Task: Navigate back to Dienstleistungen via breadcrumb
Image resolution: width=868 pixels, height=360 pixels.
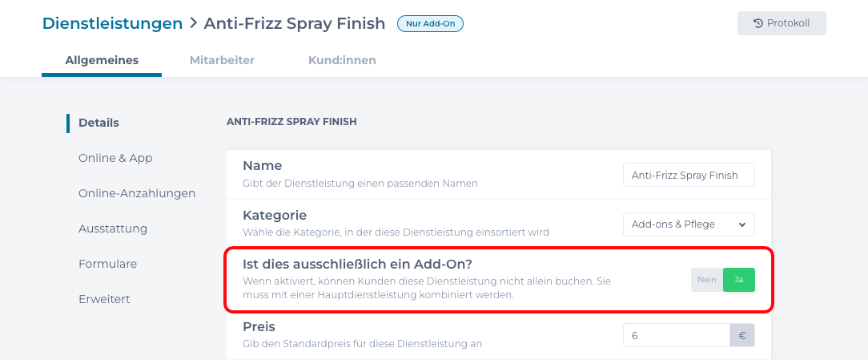Action: pos(112,24)
